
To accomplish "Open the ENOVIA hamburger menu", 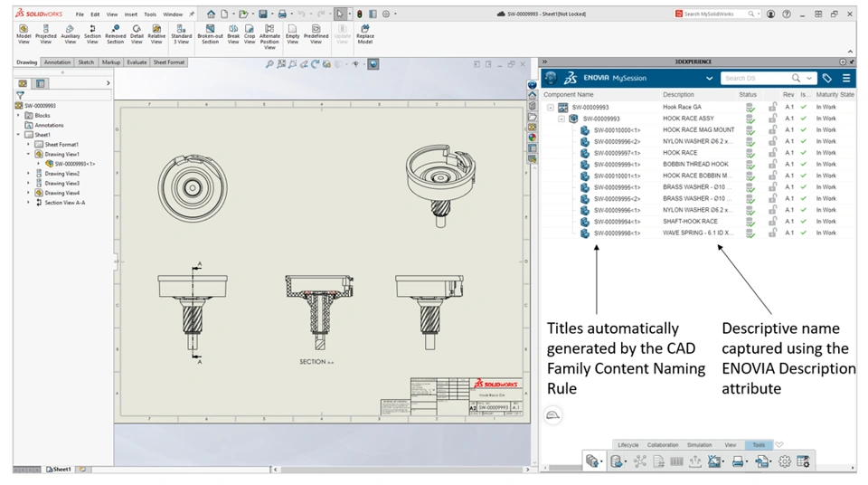I will (846, 79).
